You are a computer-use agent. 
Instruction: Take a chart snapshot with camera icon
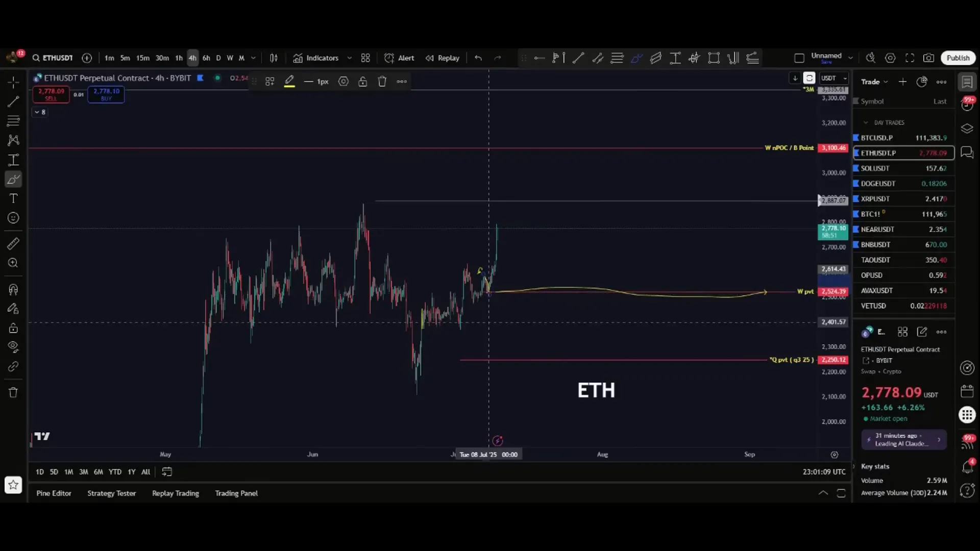[929, 58]
